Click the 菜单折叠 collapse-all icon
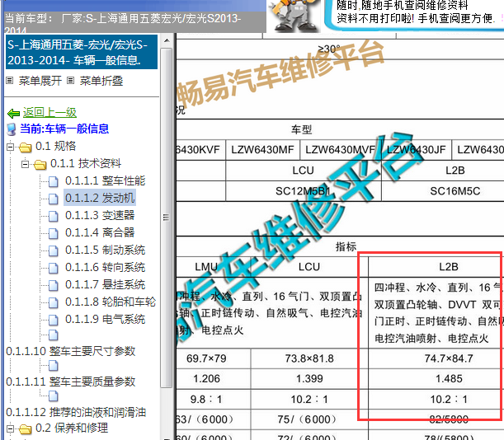Screen dimensions: 504x440 point(71,80)
